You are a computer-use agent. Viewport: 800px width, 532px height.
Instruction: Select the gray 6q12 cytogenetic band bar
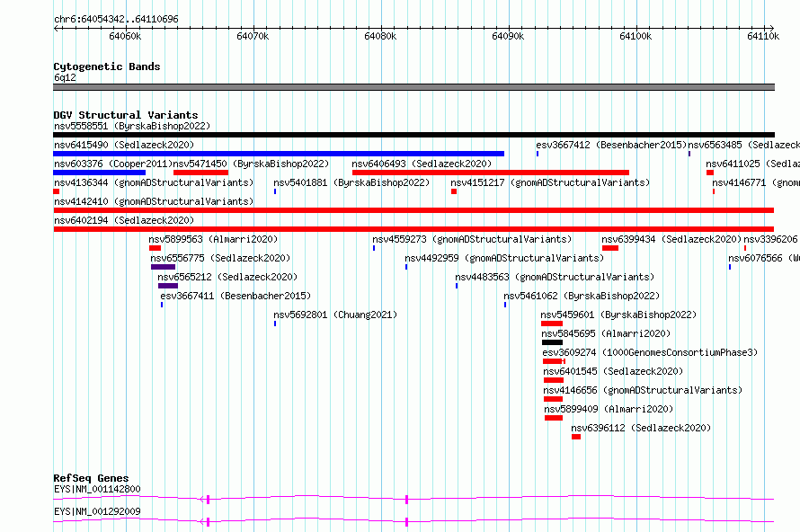(x=413, y=87)
